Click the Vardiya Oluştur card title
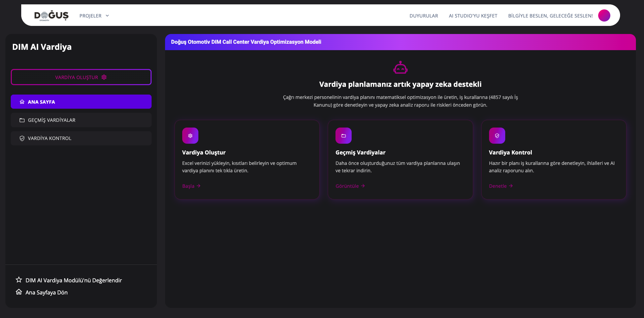The image size is (644, 318). (x=204, y=152)
